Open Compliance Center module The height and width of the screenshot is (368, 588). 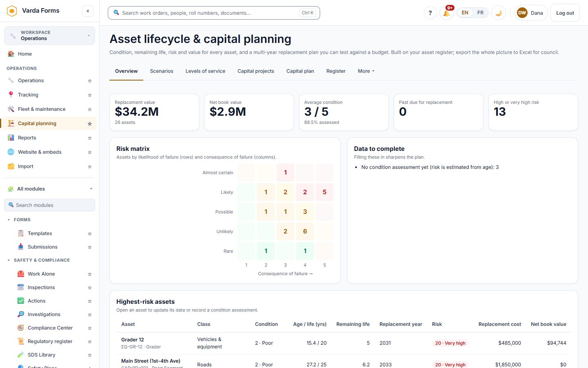tap(50, 328)
